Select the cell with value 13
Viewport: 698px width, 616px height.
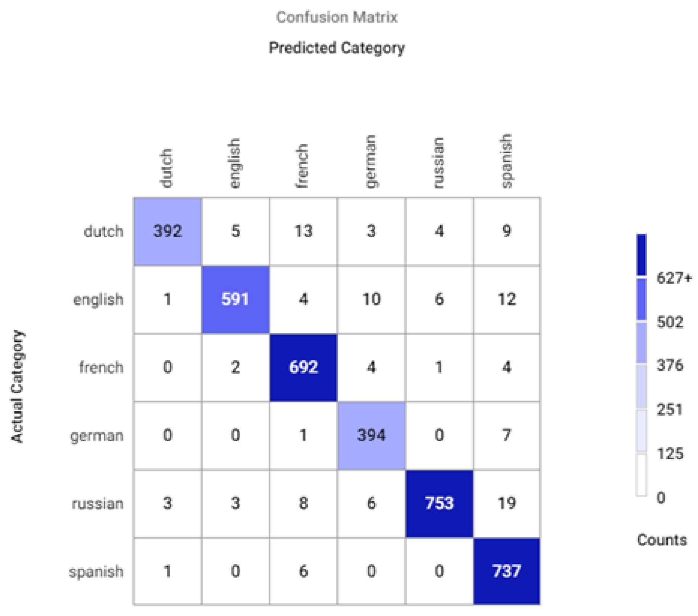[x=303, y=232]
